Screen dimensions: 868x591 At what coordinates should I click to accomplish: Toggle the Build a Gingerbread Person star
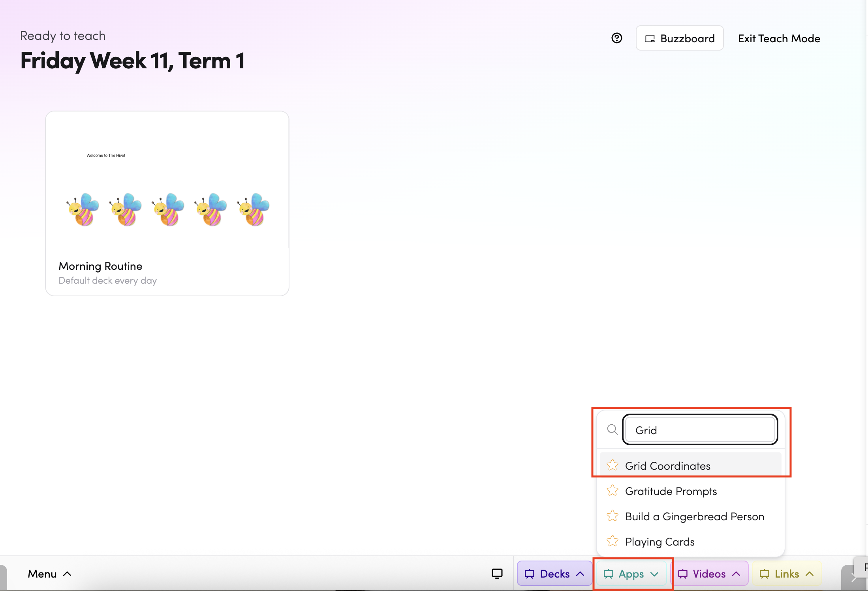[x=612, y=516]
